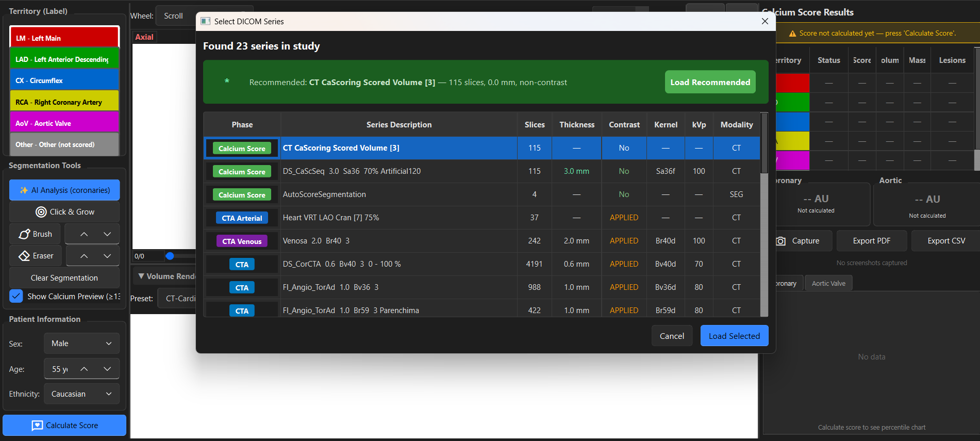The image size is (980, 441).
Task: Sort by Thickness column header
Action: point(577,125)
